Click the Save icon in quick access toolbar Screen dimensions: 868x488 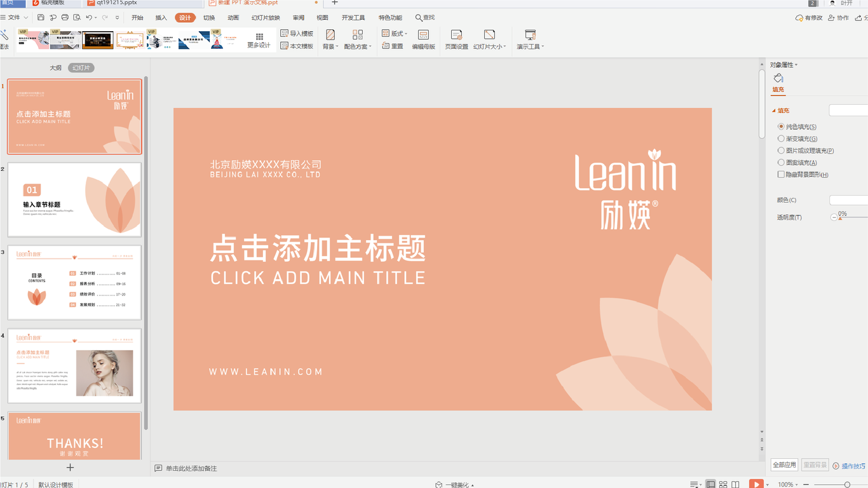(x=41, y=18)
